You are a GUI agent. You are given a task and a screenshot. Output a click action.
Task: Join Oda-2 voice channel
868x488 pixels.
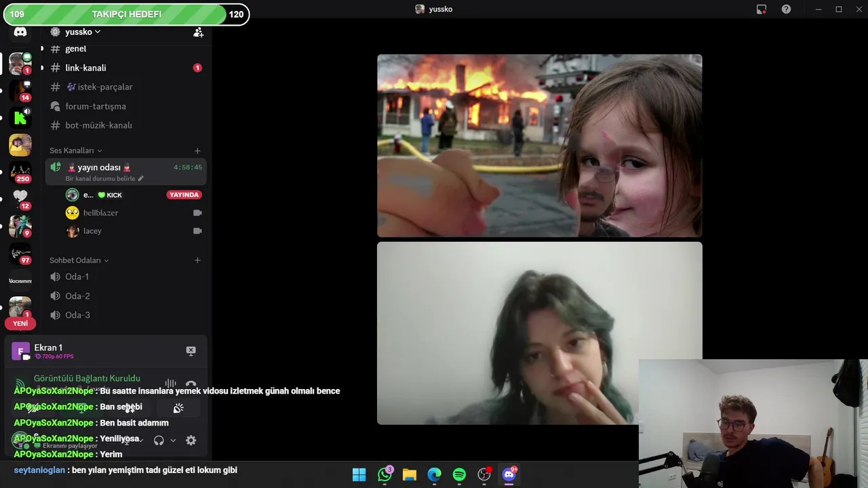pos(126,296)
